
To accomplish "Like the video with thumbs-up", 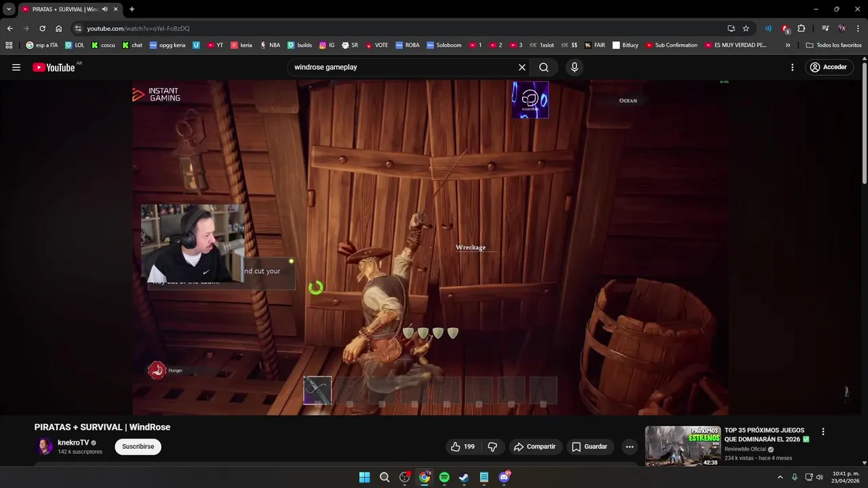I will pos(462,447).
